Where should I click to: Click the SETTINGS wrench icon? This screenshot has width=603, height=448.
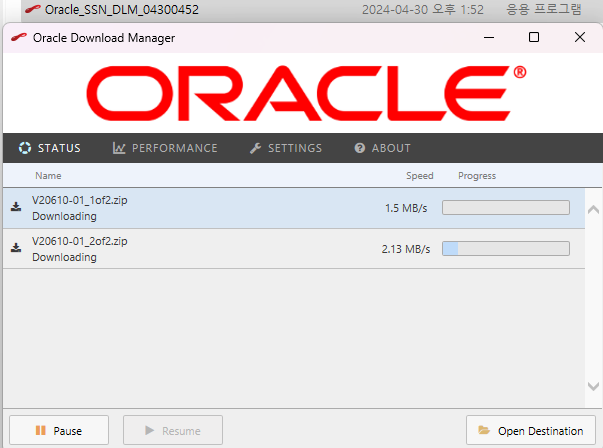pos(255,148)
